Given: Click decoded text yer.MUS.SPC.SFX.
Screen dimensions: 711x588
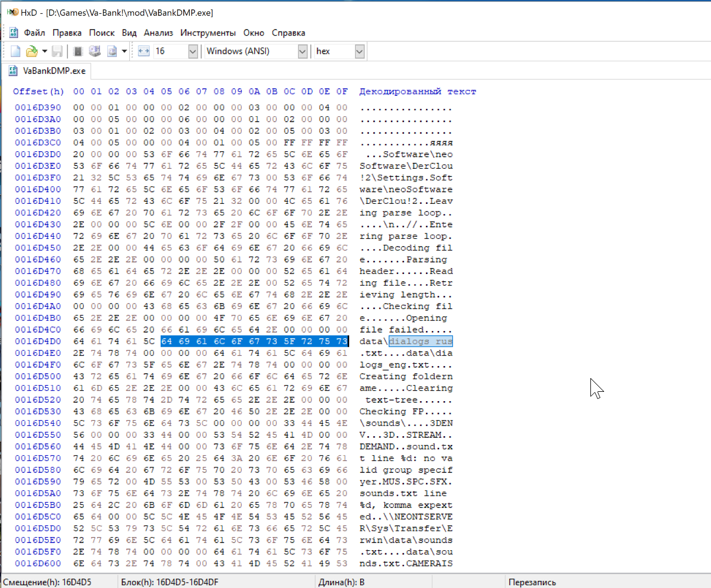Looking at the screenshot, I should pos(406,481).
